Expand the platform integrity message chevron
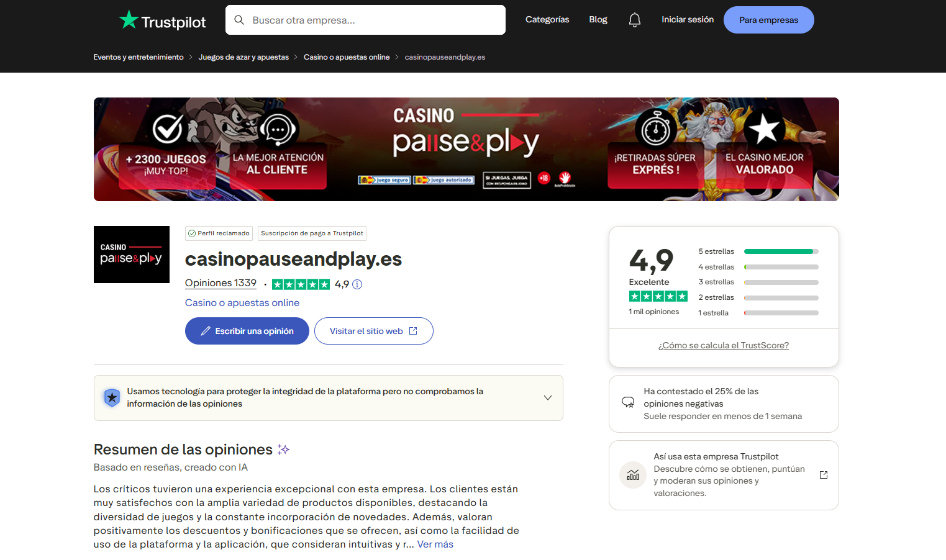This screenshot has width=946, height=560. [x=547, y=397]
